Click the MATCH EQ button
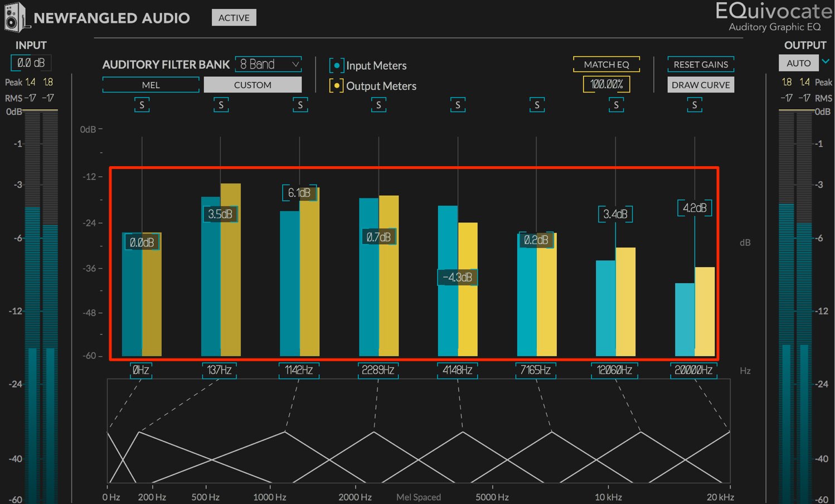This screenshot has height=504, width=835. tap(606, 64)
